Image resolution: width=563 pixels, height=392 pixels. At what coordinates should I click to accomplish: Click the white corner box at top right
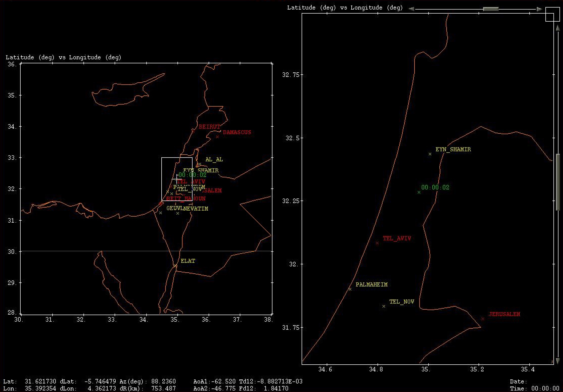click(552, 15)
